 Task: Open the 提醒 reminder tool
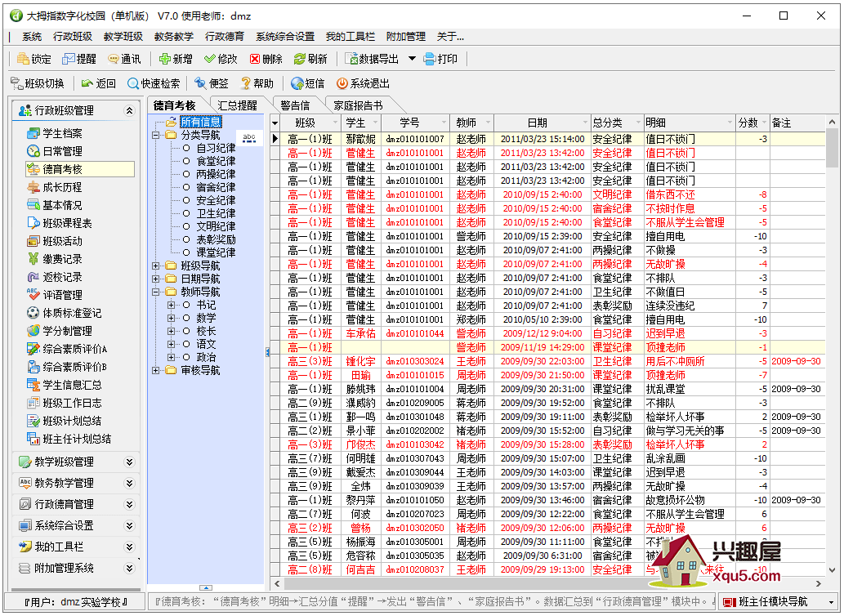[68, 59]
